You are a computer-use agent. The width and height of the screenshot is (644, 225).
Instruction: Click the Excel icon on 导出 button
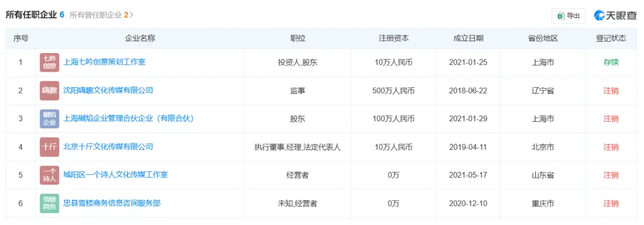click(x=561, y=16)
